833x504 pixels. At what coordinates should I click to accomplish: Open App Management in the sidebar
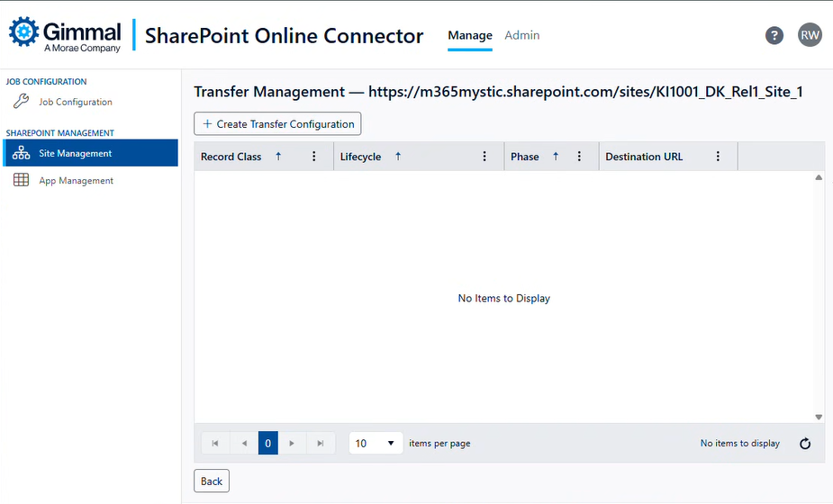76,181
